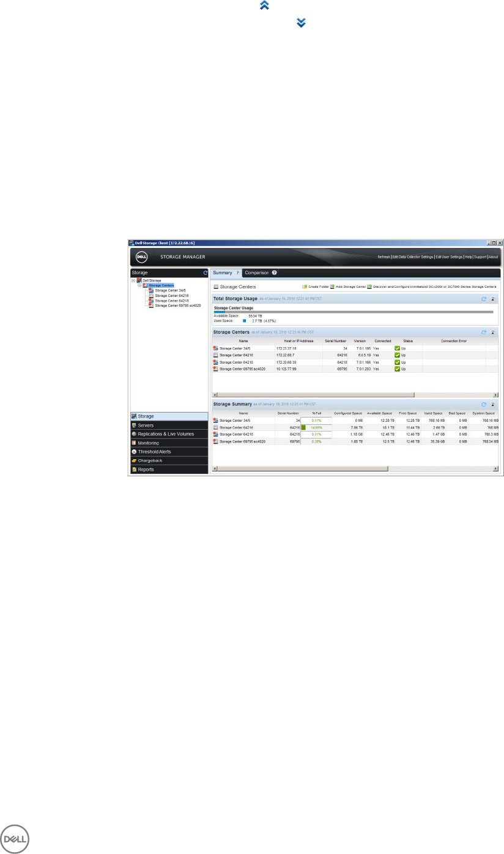
Task: Click the Threshold Alerts icon
Action: [x=134, y=452]
